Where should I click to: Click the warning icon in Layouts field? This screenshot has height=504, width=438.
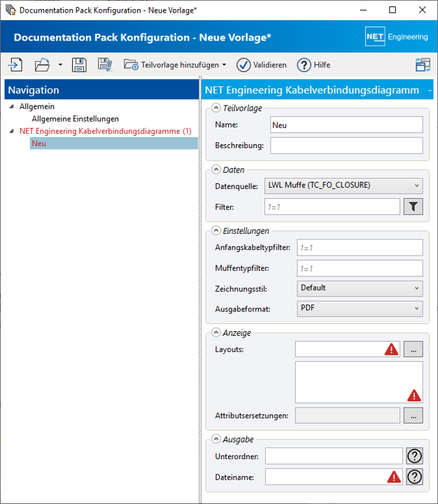[x=391, y=349]
